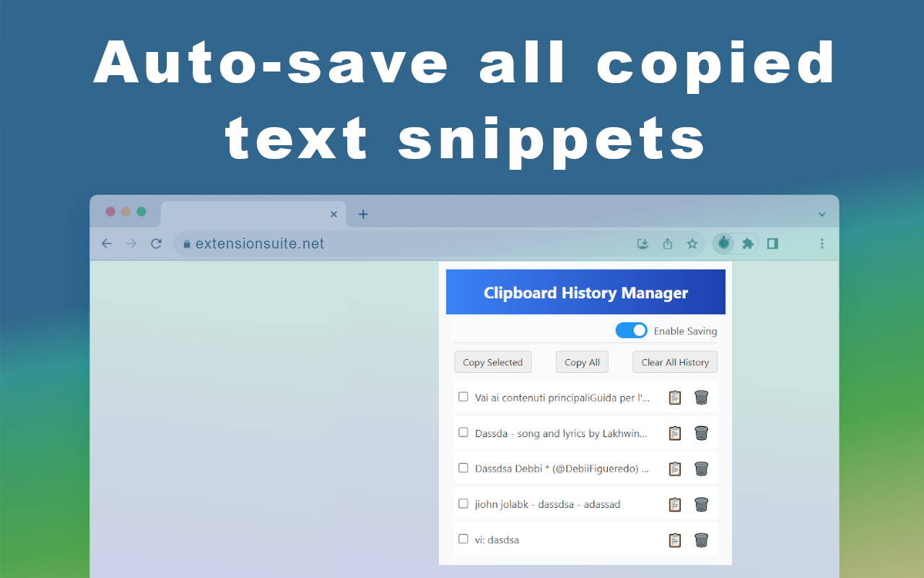
Task: Delete the 'vi: dasdsa' entry trash icon
Action: click(x=701, y=540)
